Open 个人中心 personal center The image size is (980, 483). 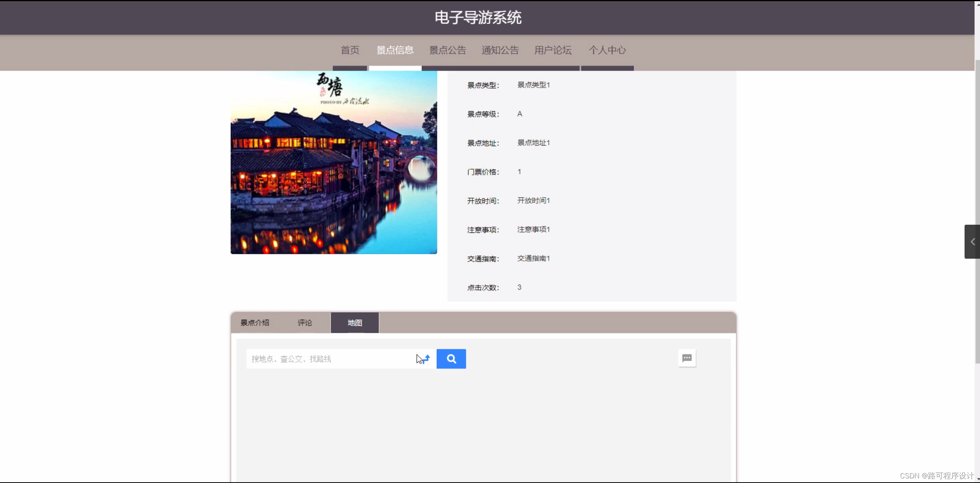(x=607, y=50)
